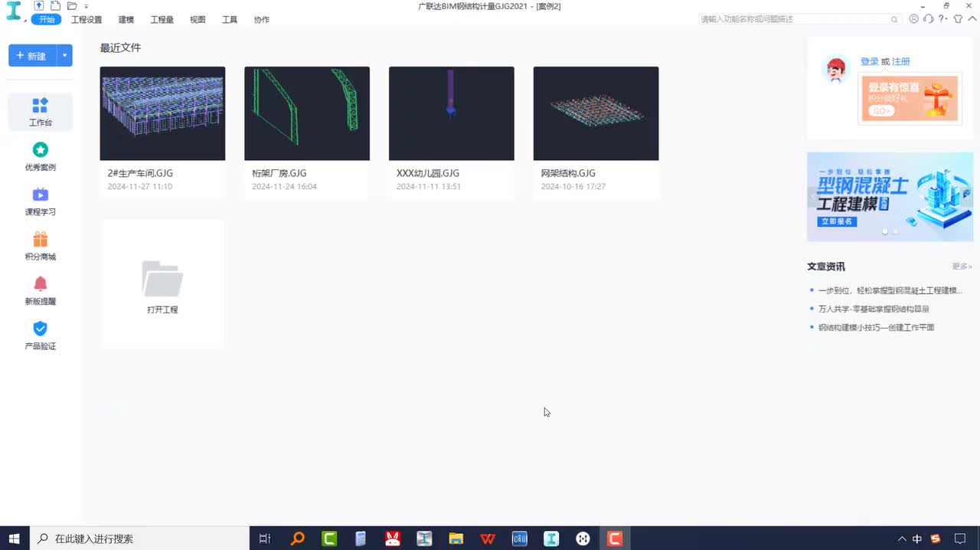Click the Windows Start button
The width and height of the screenshot is (980, 550).
tap(14, 539)
